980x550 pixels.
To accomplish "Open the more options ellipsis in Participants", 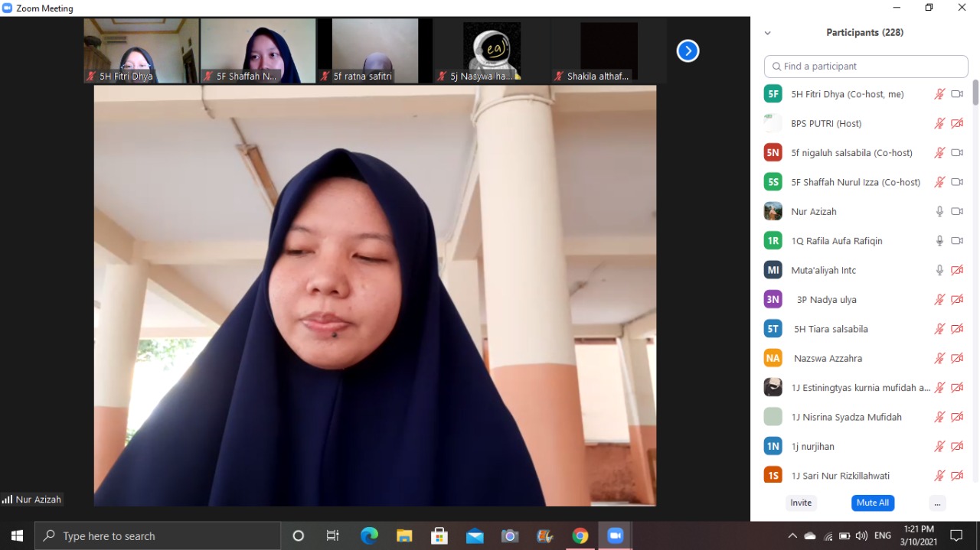I will click(x=937, y=503).
